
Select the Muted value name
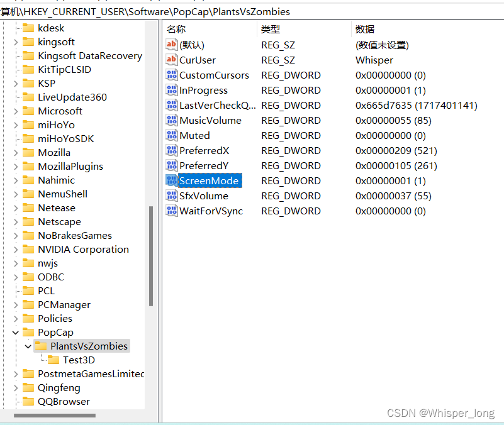(195, 136)
